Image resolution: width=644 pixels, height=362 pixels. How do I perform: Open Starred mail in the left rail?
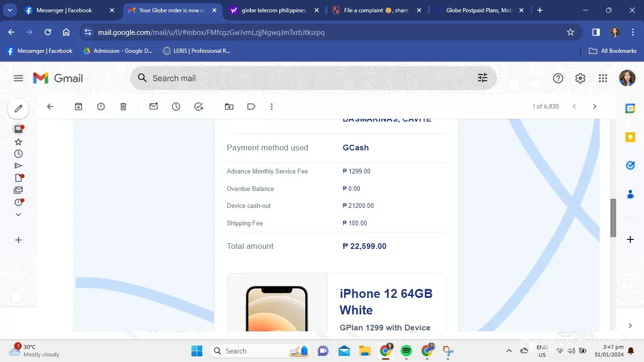pos(18,141)
